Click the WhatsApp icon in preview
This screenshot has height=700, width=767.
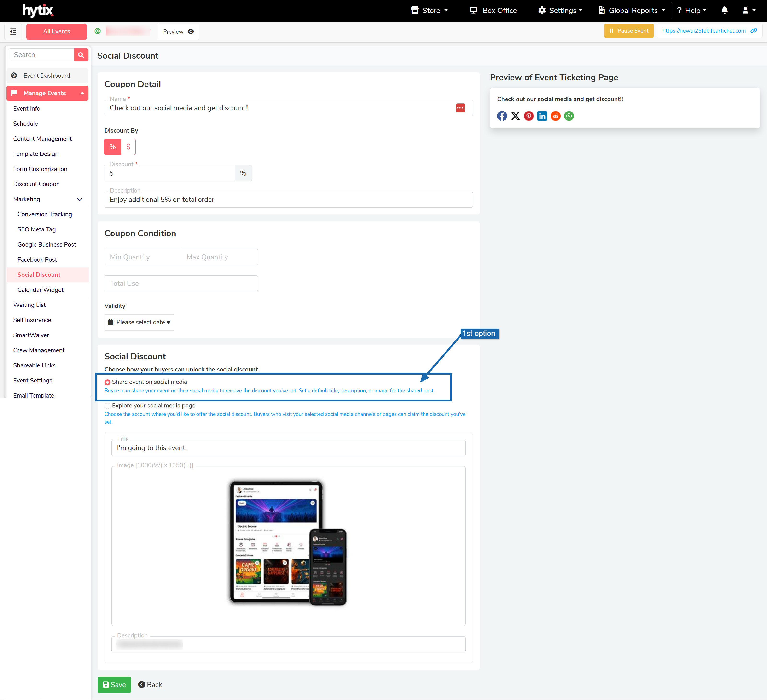tap(569, 116)
